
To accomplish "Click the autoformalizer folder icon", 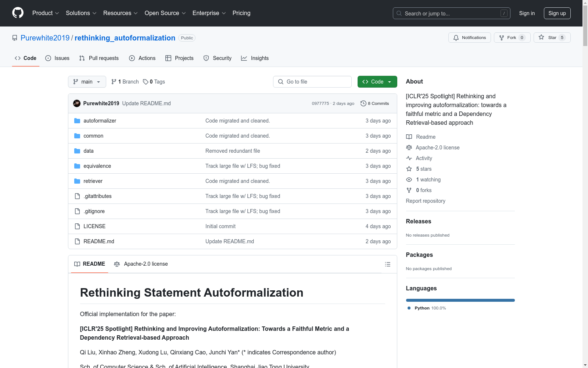I will click(x=77, y=121).
